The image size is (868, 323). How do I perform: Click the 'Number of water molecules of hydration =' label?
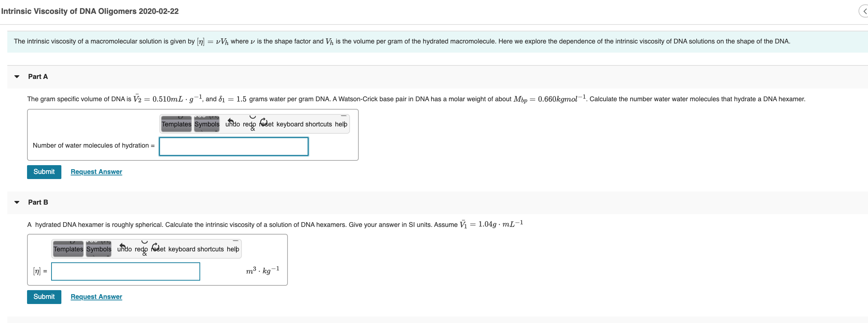(x=94, y=145)
